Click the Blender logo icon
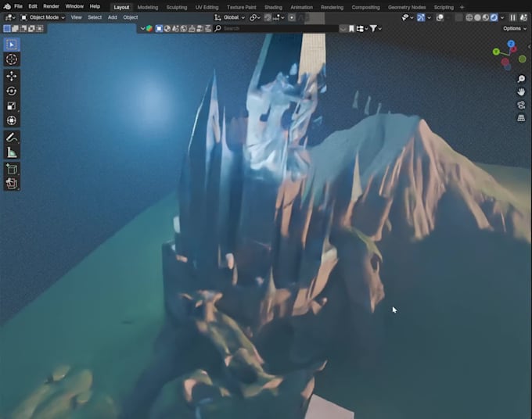 (x=7, y=6)
